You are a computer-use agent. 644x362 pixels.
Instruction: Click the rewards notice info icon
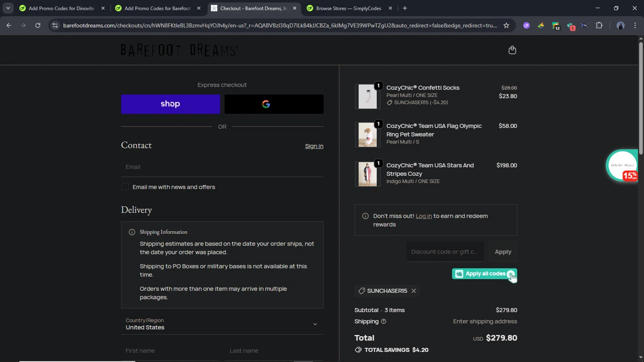point(365,216)
